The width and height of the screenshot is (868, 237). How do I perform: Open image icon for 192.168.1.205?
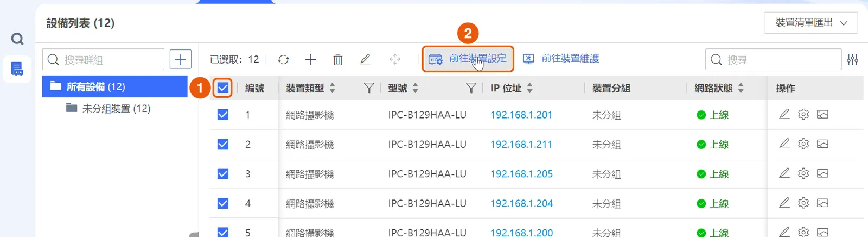click(x=822, y=173)
